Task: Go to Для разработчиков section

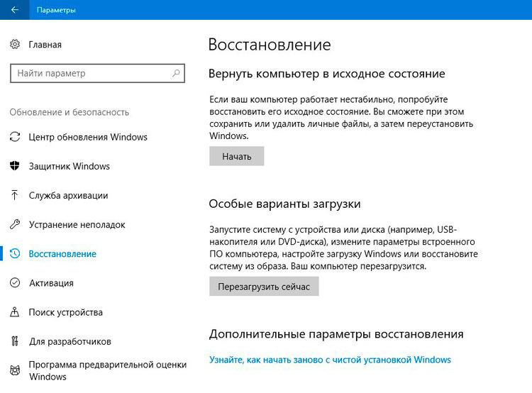Action: click(x=70, y=341)
